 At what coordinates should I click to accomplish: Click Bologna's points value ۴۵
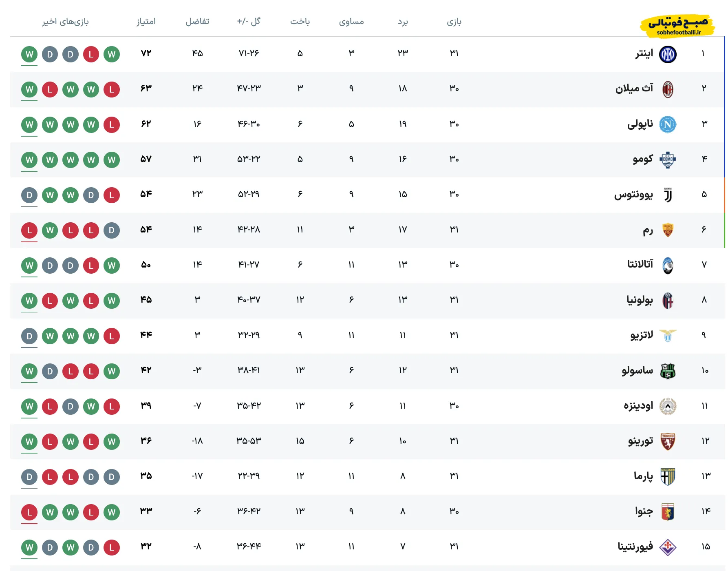146,300
